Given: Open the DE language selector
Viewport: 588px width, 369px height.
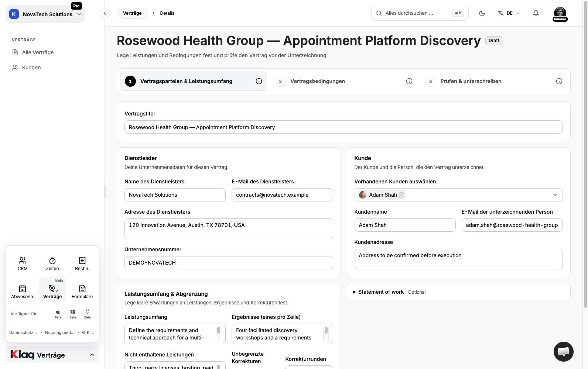Looking at the screenshot, I should coord(509,13).
